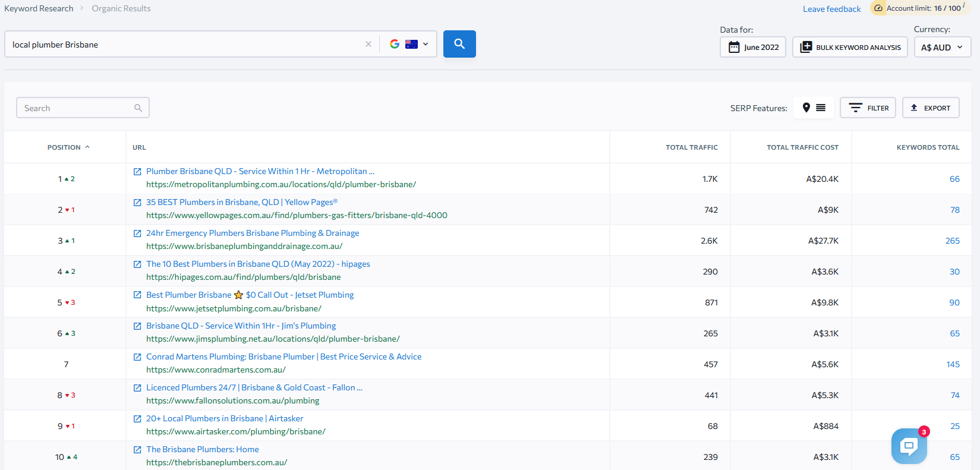Click the Export button
Image resolution: width=980 pixels, height=470 pixels.
931,108
